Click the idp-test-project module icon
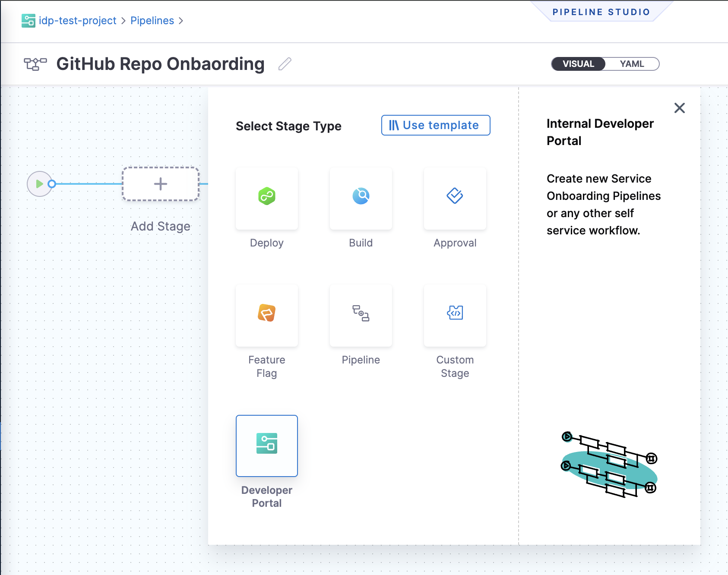 [x=28, y=21]
